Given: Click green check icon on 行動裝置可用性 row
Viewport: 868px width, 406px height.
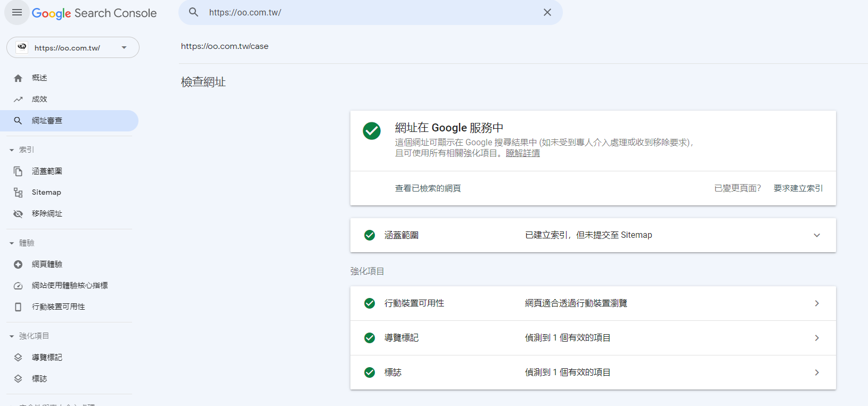Looking at the screenshot, I should pos(370,303).
